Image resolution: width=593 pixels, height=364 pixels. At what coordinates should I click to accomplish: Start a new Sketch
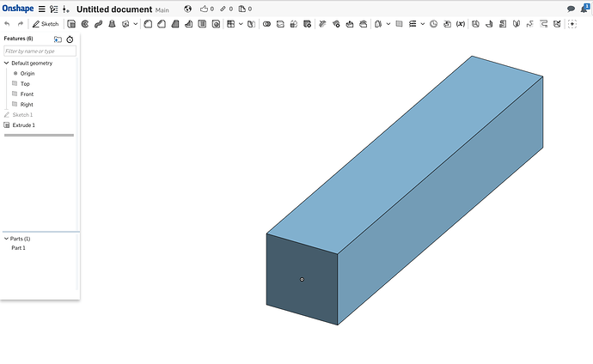(46, 24)
